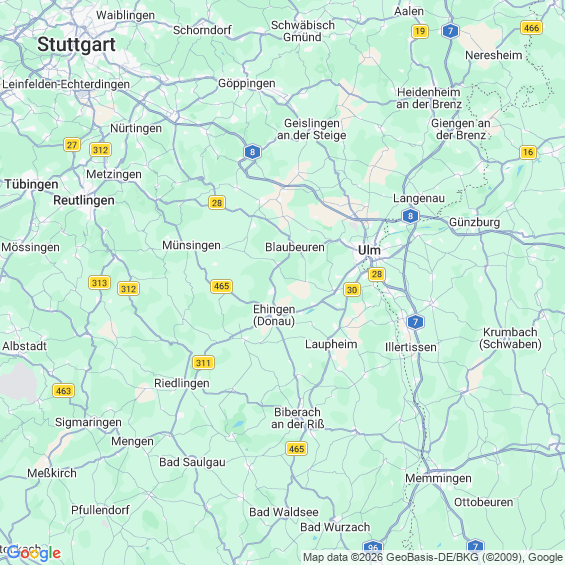The height and width of the screenshot is (565, 565).
Task: Click the yellow 466 road shield
Action: (x=531, y=28)
